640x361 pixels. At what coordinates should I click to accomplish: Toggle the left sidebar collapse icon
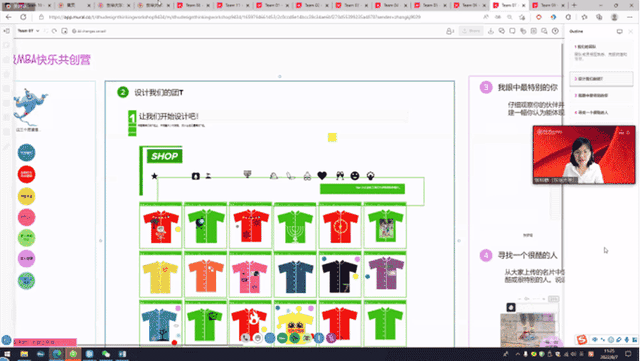(7, 31)
